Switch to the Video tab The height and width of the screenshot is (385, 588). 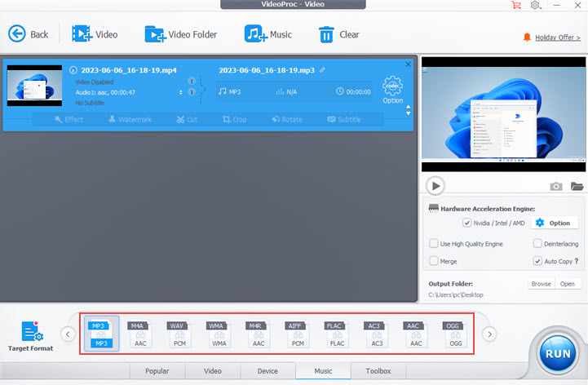[x=213, y=371]
